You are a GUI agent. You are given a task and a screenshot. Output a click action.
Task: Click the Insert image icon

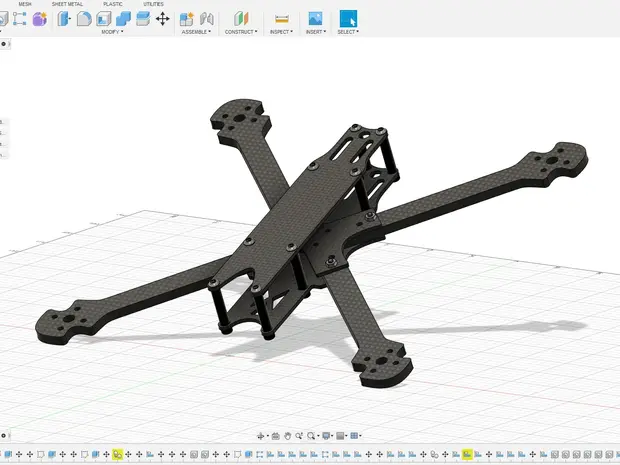315,19
